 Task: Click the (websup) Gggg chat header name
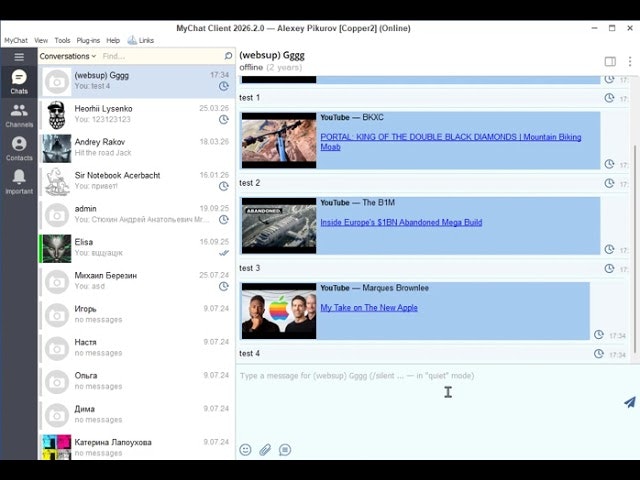pyautogui.click(x=272, y=55)
